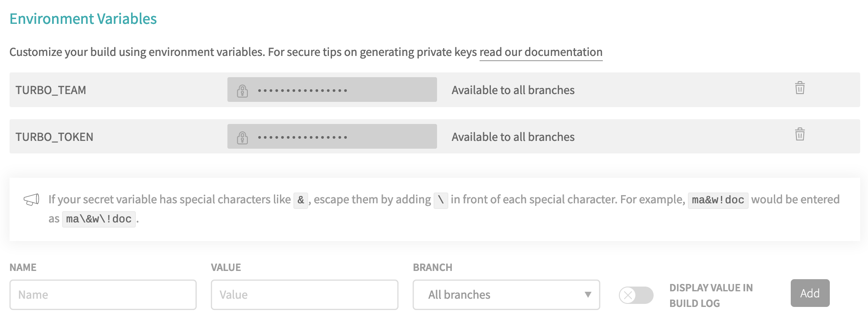Focus the Name input field
The image size is (868, 326).
(x=103, y=295)
